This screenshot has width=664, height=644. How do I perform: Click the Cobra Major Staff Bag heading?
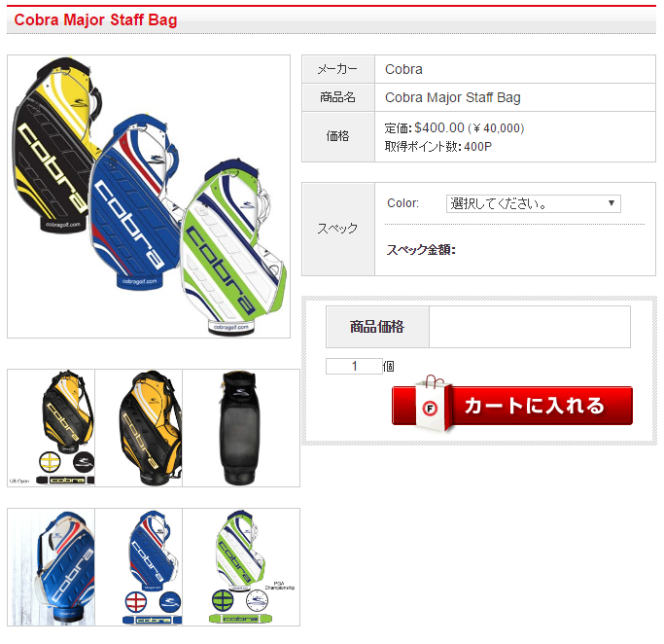pos(95,19)
